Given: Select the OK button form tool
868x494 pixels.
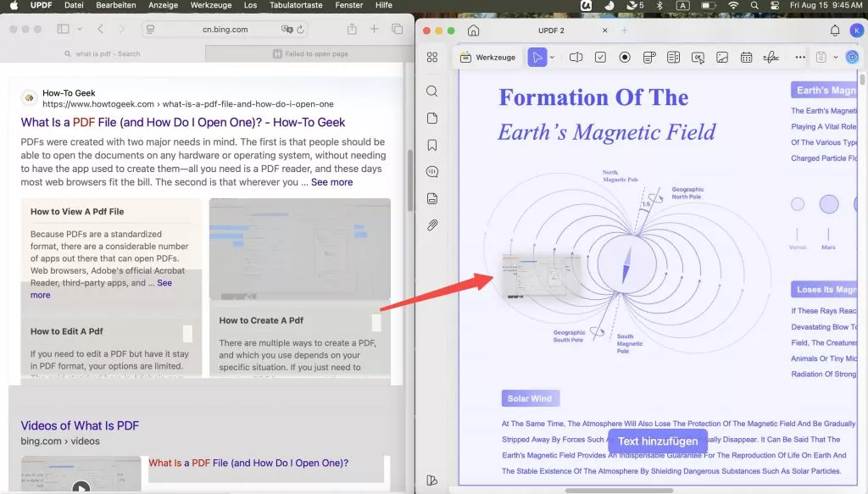Looking at the screenshot, I should point(698,58).
